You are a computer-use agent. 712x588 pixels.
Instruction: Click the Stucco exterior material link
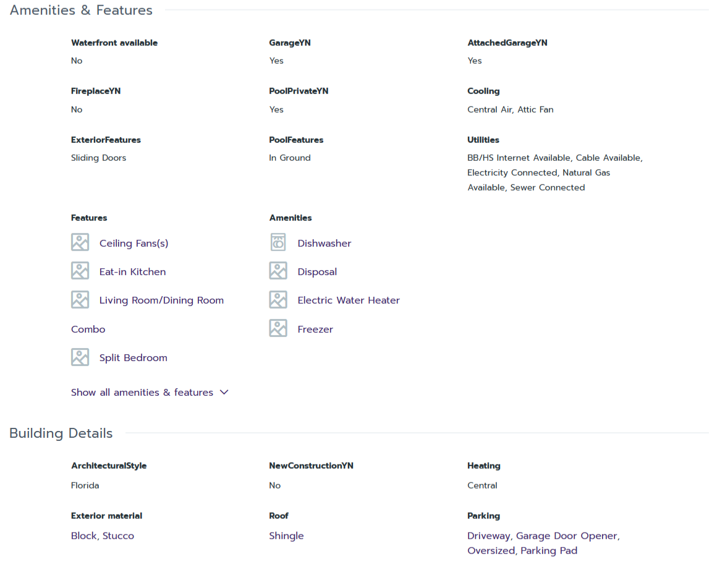point(118,536)
